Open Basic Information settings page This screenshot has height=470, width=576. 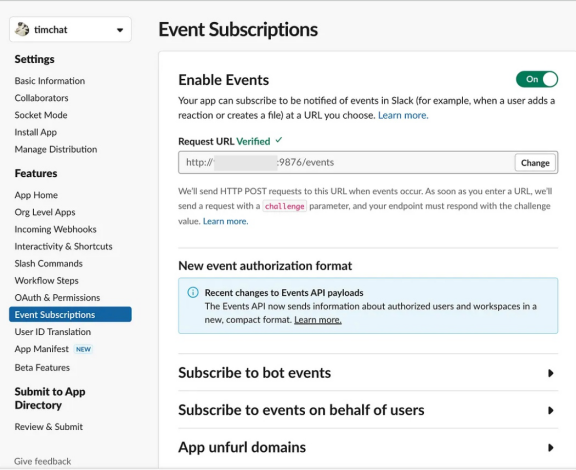click(50, 81)
